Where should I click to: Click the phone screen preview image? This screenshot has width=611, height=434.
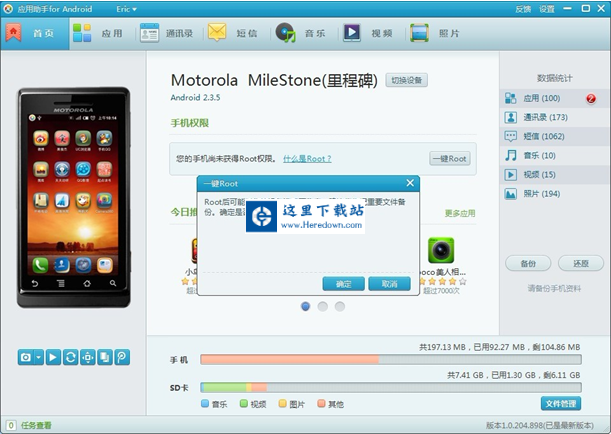(73, 195)
